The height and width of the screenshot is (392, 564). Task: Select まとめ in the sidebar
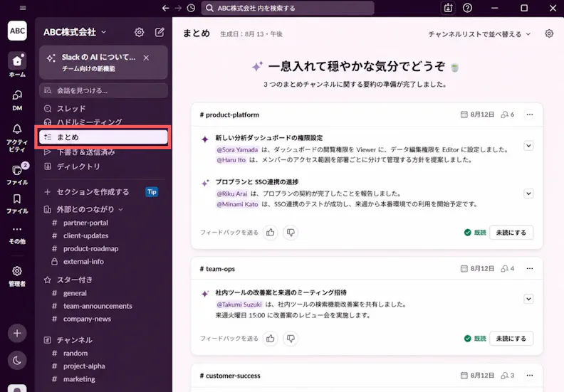[x=103, y=137]
